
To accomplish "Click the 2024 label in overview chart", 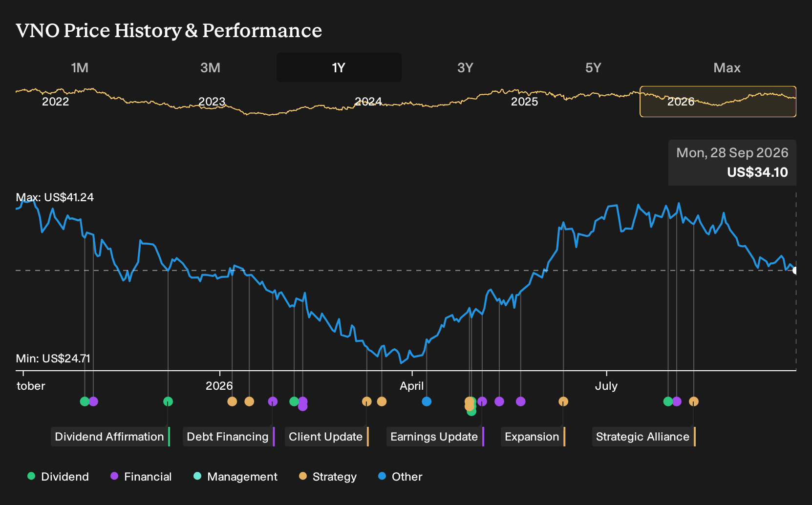I will pos(368,102).
